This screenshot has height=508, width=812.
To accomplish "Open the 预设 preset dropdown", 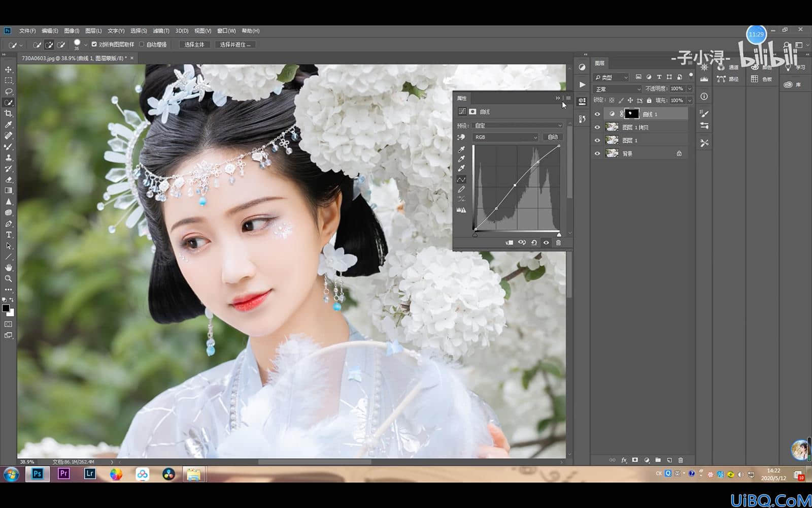I will (x=518, y=125).
